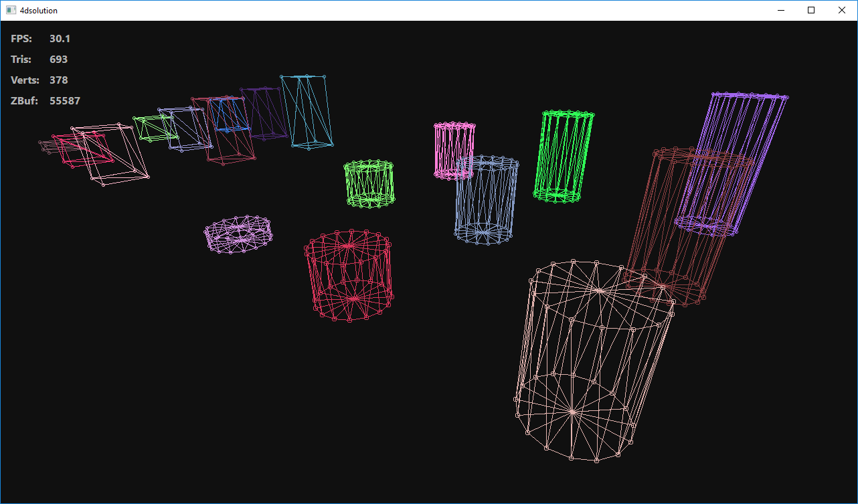Close the 4dsolution window
The width and height of the screenshot is (858, 504).
[842, 10]
